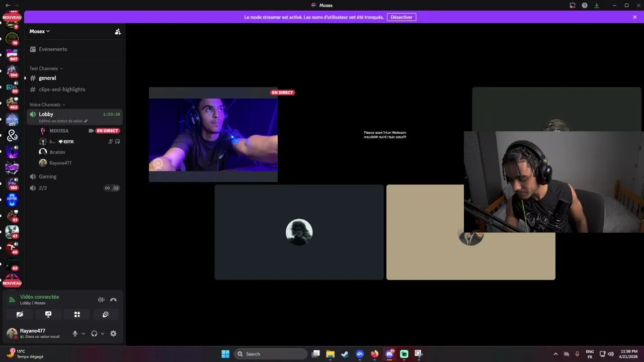Open the server with 50 badge
644x362 pixels.
[x=12, y=86]
